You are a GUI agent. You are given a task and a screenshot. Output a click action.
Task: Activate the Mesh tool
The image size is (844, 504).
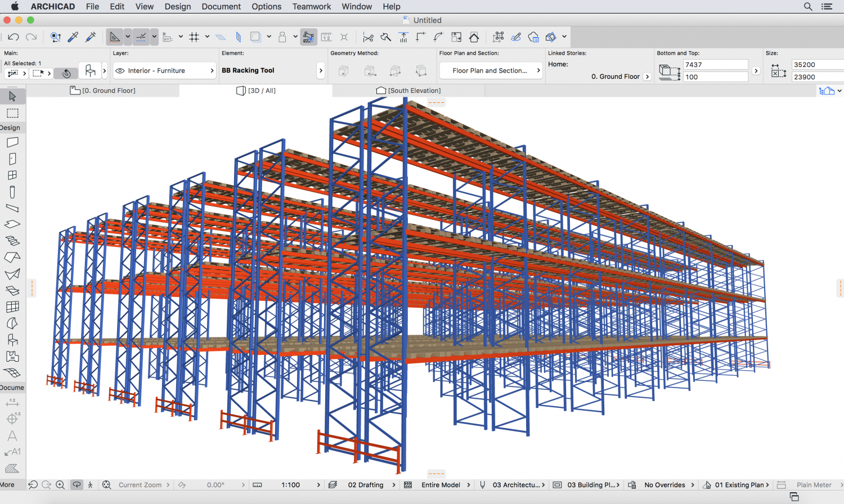pos(12,372)
